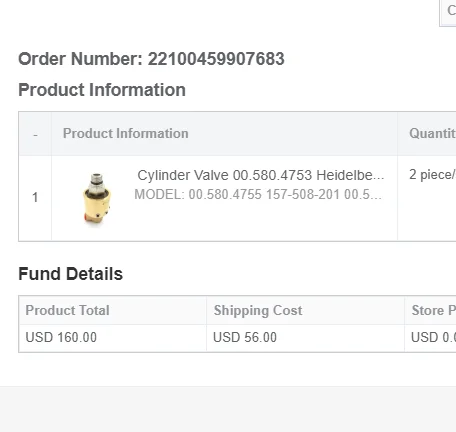Click the gray footer area below Fund Details
Image resolution: width=456 pixels, height=432 pixels.
[x=228, y=409]
